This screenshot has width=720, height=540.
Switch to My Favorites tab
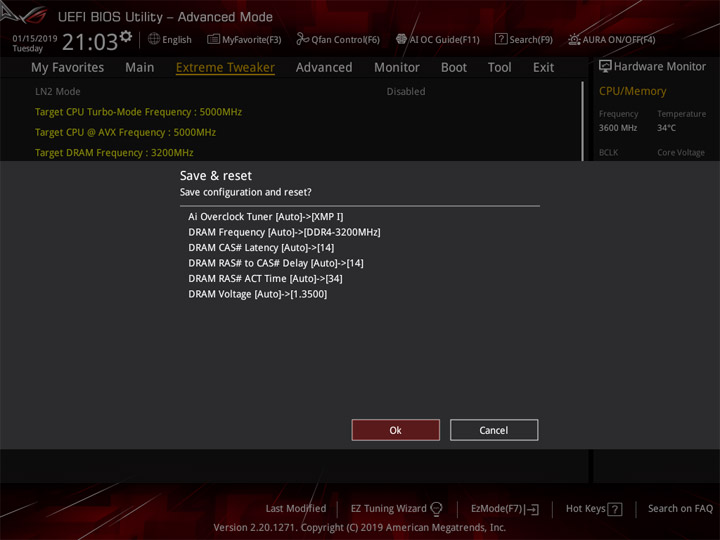tap(68, 68)
